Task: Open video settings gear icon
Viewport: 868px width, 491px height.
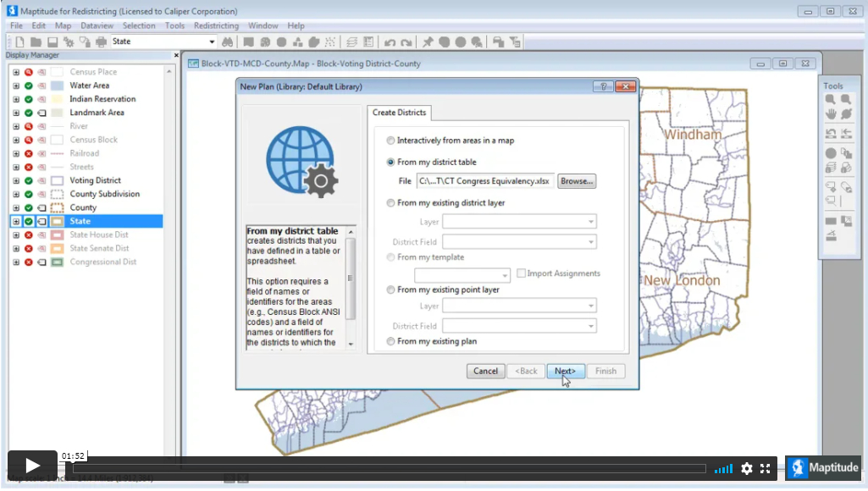Action: coord(746,468)
